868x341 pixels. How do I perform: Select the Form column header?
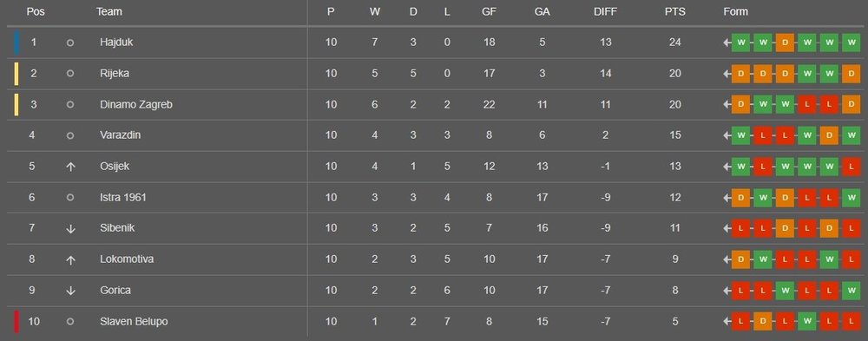click(x=735, y=11)
